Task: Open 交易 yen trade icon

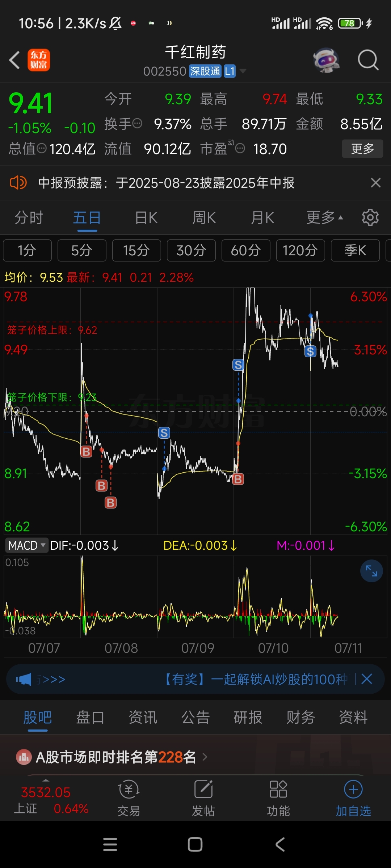Action: coord(129,789)
